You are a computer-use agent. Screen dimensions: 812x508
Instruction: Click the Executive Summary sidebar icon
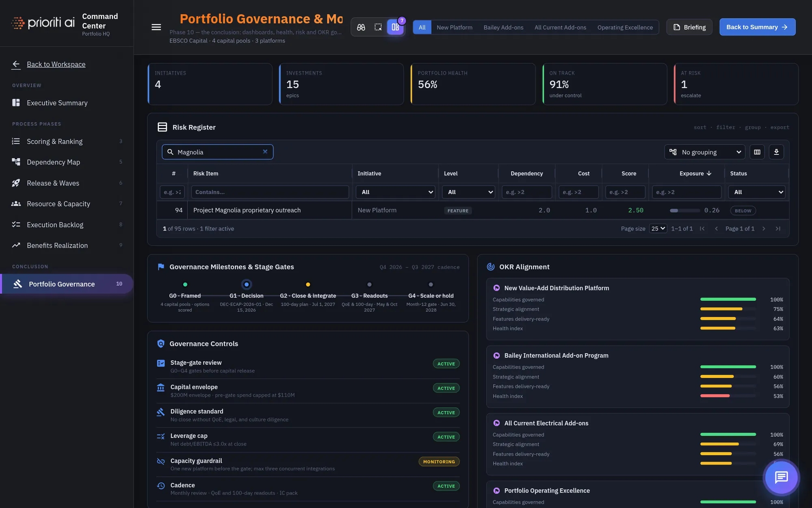(16, 103)
